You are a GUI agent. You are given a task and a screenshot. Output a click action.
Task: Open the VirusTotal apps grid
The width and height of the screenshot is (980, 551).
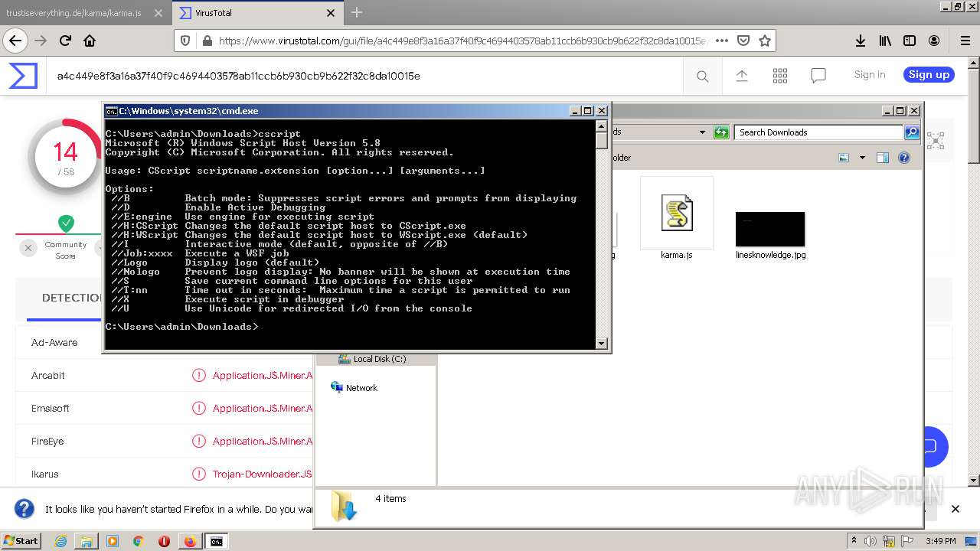(780, 76)
